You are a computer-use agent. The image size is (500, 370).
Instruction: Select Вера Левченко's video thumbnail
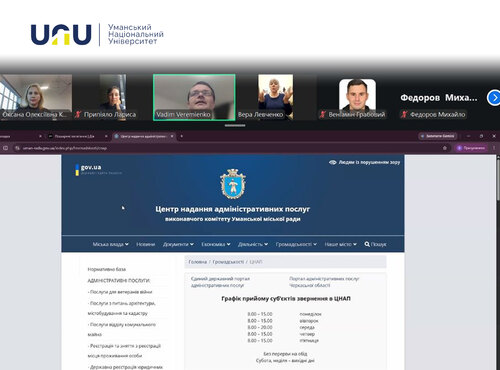coord(276,97)
